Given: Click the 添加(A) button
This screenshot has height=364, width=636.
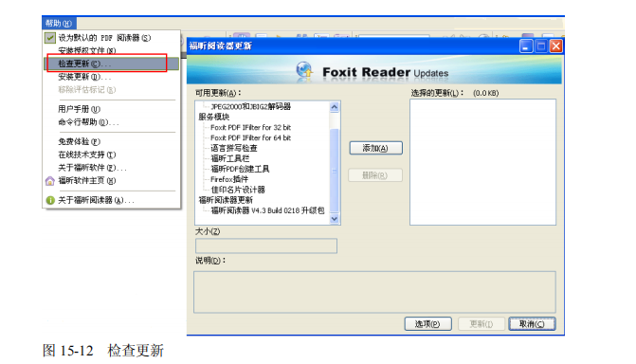Looking at the screenshot, I should pos(376,148).
